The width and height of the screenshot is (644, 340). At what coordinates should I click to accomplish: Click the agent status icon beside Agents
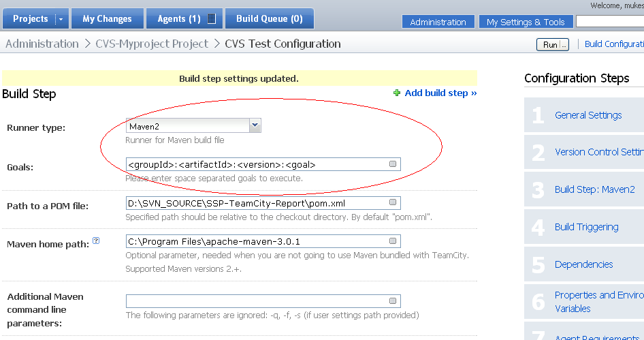tap(212, 19)
